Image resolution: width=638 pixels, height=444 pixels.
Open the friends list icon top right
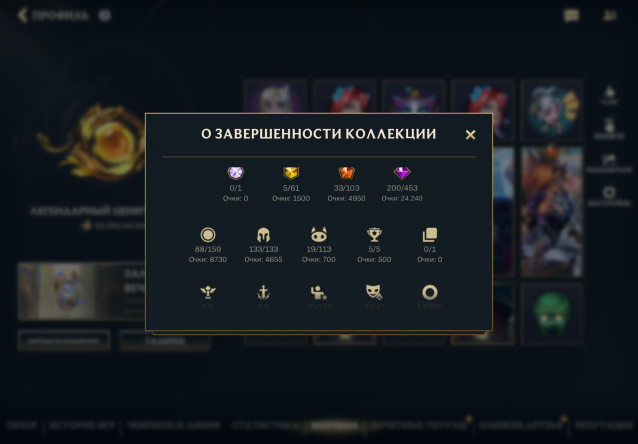click(610, 15)
